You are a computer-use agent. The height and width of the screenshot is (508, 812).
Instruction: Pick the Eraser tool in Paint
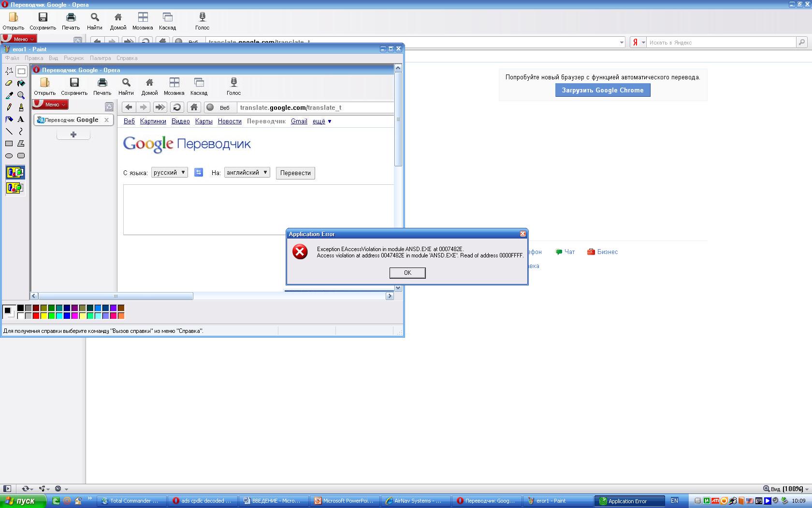[x=9, y=83]
